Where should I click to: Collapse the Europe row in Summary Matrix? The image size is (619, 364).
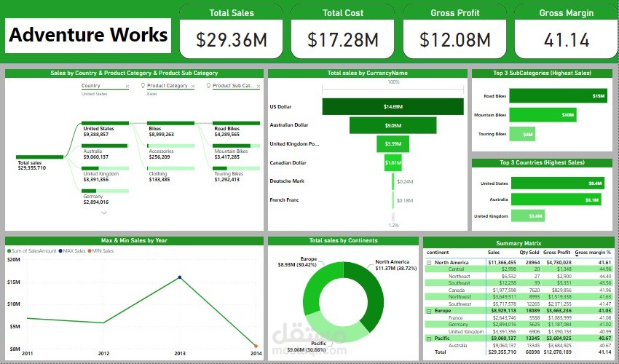(x=429, y=311)
